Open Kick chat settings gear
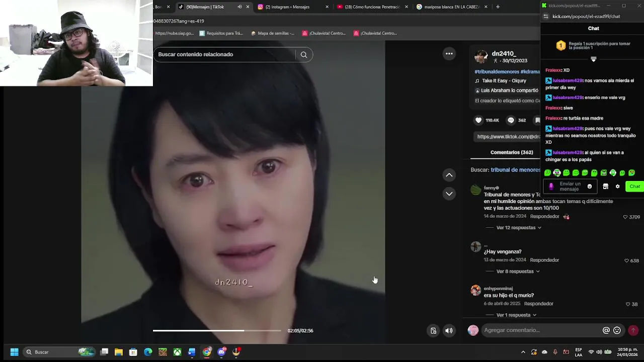Screen dimensions: 644x362 (618, 187)
